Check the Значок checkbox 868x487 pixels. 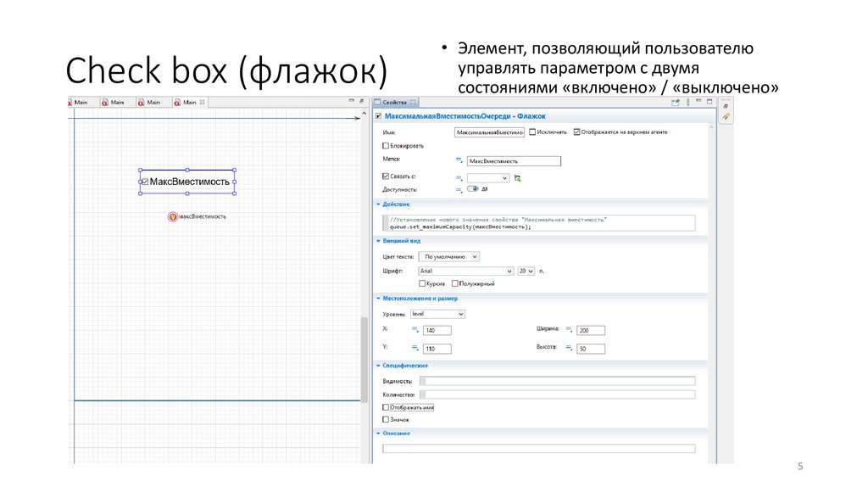click(x=386, y=419)
